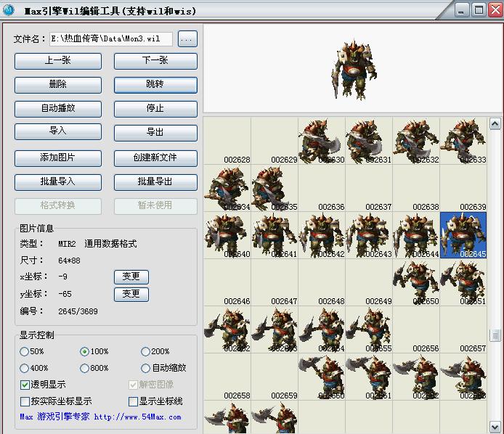
Task: Enable 按实际坐标显示 checkbox
Action: coord(25,401)
